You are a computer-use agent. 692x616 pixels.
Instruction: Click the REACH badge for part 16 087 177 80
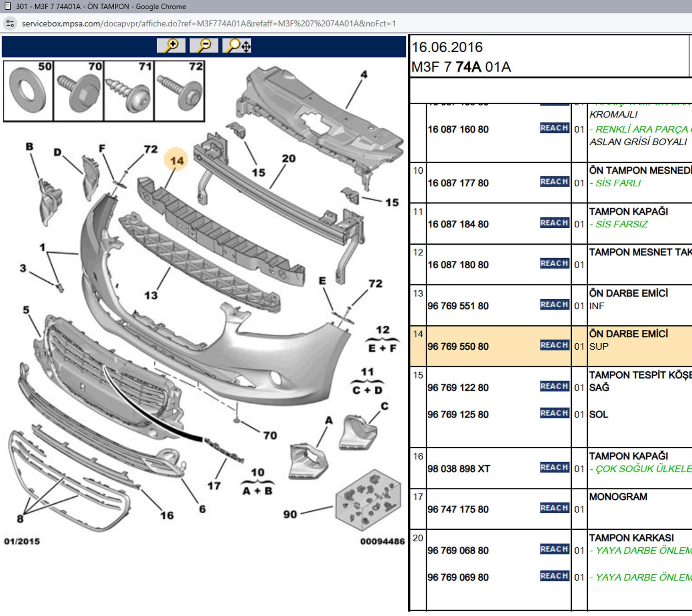554,182
